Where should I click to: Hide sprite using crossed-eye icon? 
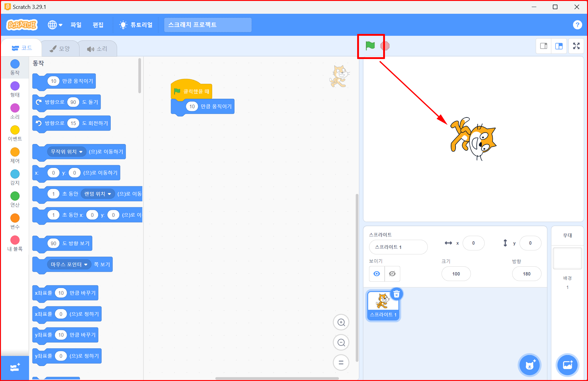[392, 274]
